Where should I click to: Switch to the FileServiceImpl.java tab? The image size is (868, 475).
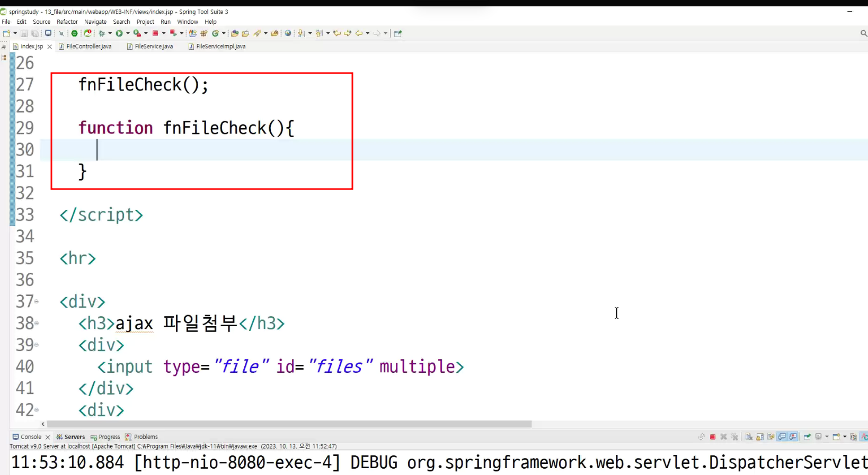(218, 47)
